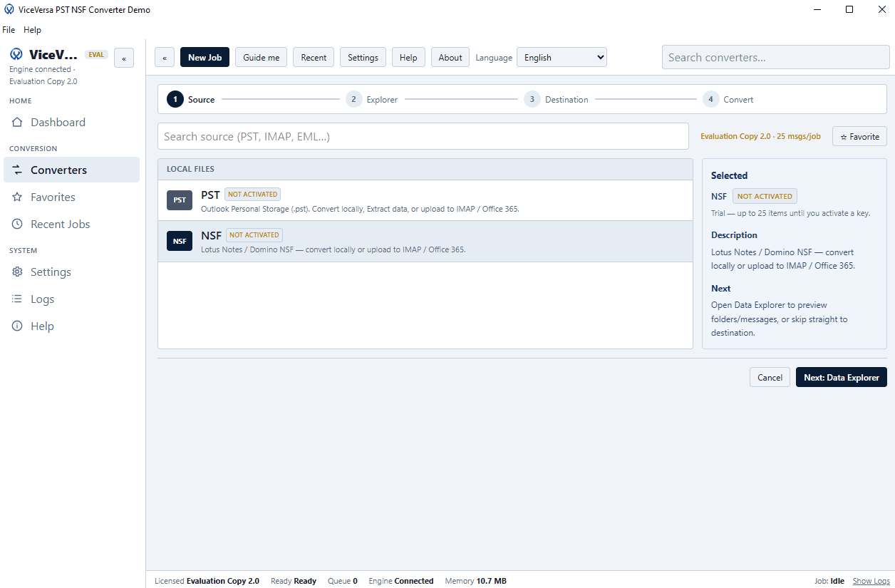Viewport: 895px width, 588px height.
Task: Click Engine Connected status entry
Action: tap(400, 581)
